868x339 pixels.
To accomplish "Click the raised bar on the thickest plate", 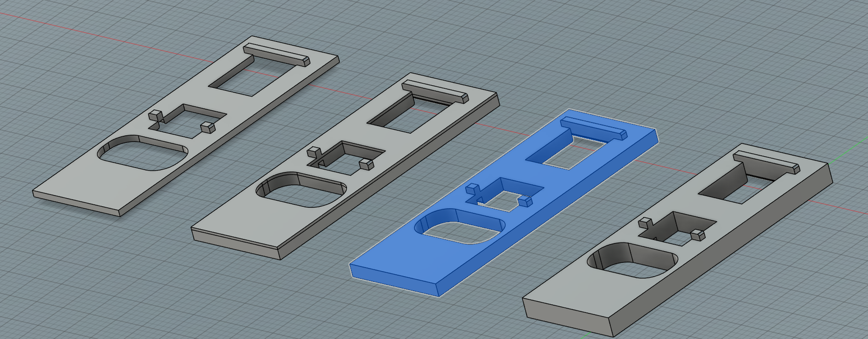I will 766,162.
